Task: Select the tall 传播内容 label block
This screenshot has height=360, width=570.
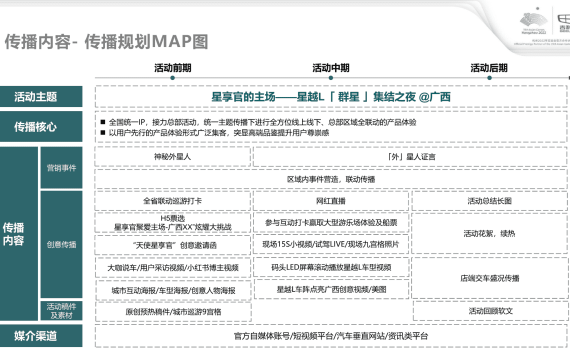Action: tap(19, 234)
